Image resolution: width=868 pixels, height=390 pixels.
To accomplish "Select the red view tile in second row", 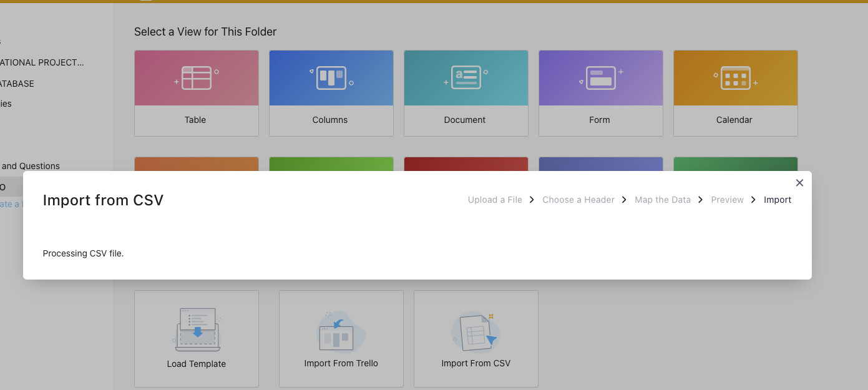I will tap(466, 164).
